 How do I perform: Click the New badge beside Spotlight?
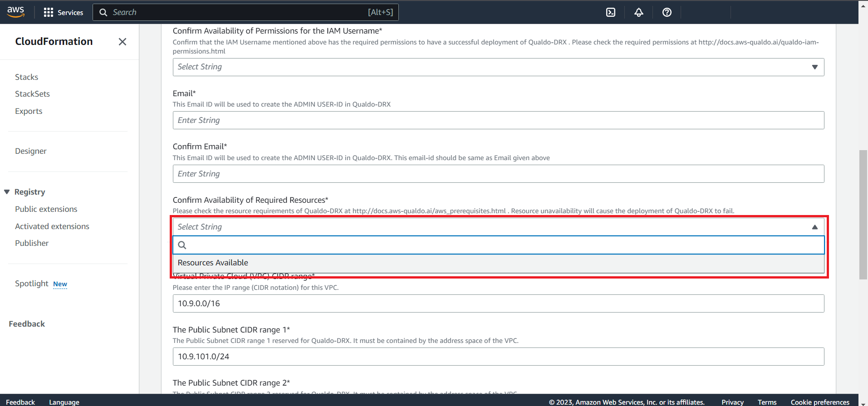click(60, 284)
